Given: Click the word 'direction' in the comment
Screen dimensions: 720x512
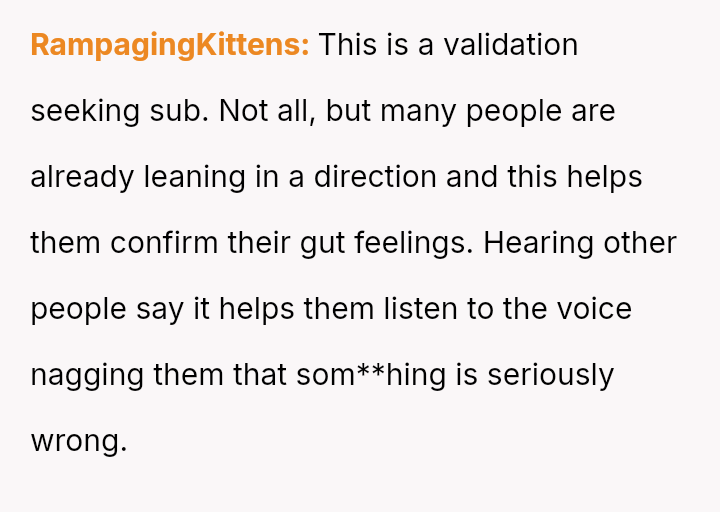Looking at the screenshot, I should click(x=375, y=177).
